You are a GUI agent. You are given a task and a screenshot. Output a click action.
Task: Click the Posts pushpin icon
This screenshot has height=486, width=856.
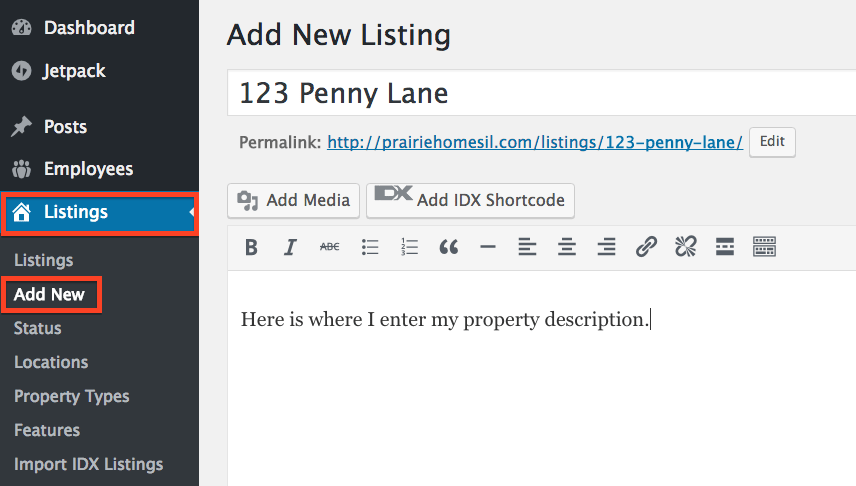pos(22,127)
